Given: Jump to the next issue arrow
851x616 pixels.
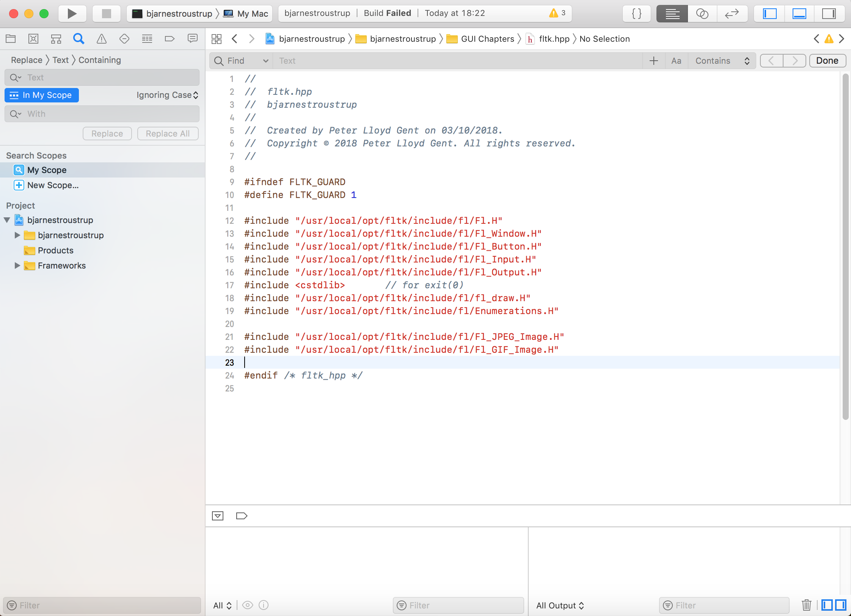Looking at the screenshot, I should (x=842, y=39).
